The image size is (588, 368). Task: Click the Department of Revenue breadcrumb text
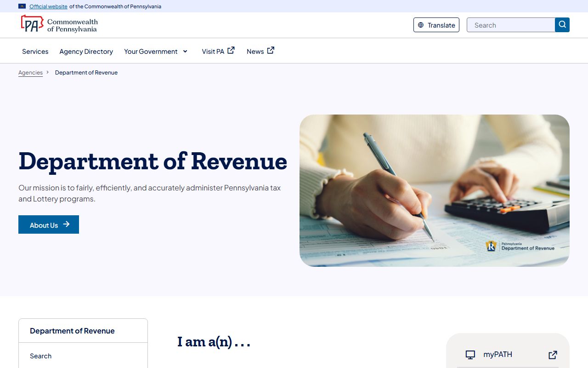86,73
